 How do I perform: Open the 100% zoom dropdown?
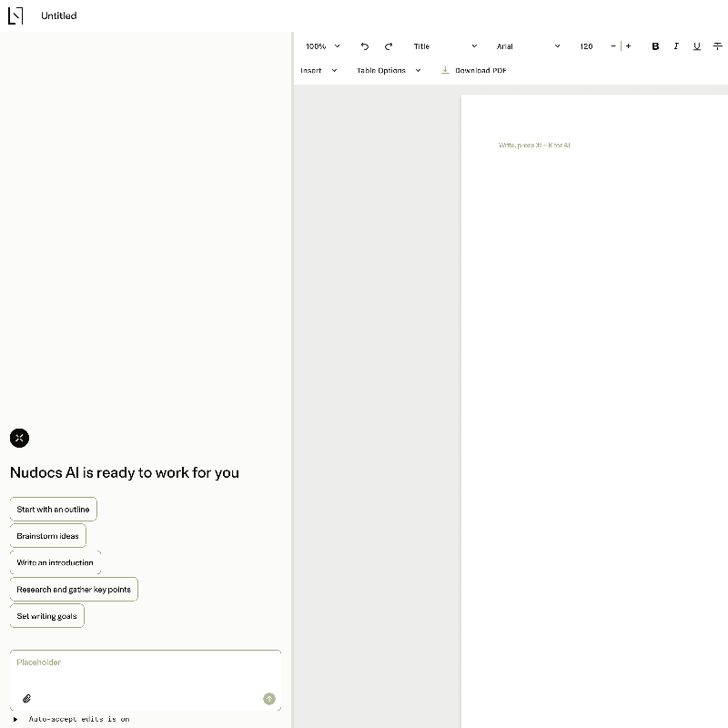pyautogui.click(x=323, y=46)
